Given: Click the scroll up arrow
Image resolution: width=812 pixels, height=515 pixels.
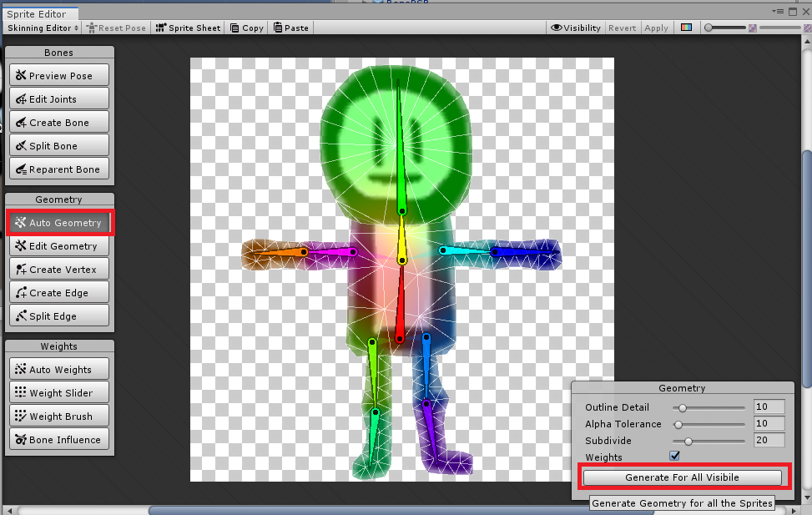Looking at the screenshot, I should 807,42.
